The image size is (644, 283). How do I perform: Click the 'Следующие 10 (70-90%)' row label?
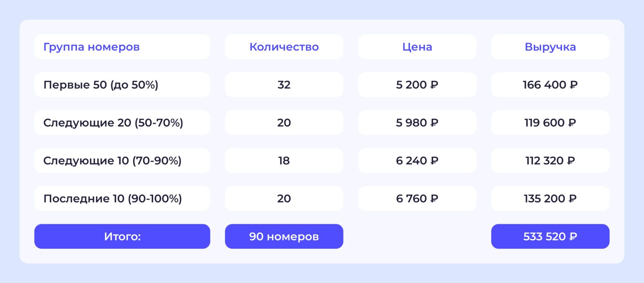[x=122, y=161]
